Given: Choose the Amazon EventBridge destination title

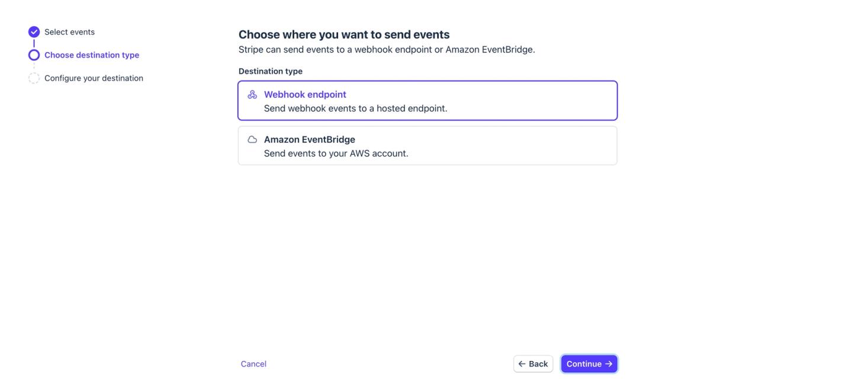Looking at the screenshot, I should coord(309,140).
